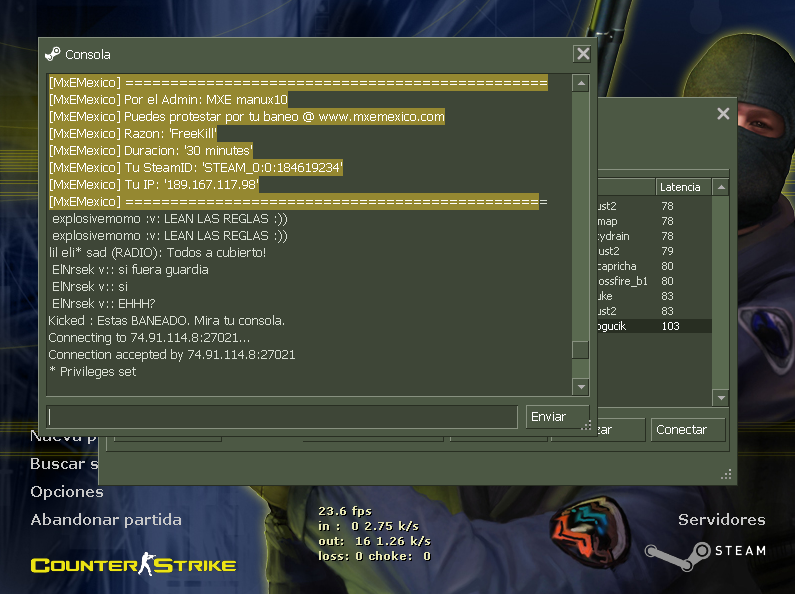Select the uke server row with latency 83

(x=654, y=296)
